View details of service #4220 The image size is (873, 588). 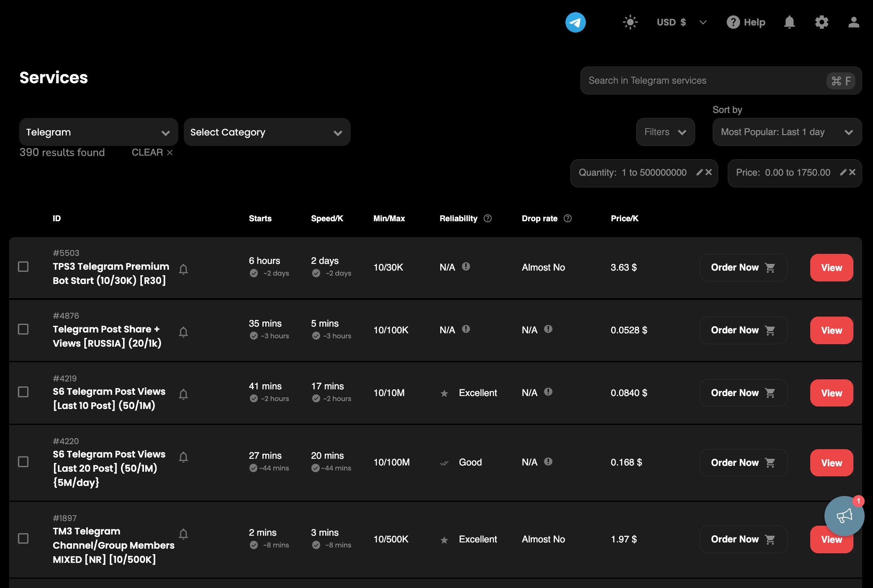832,463
